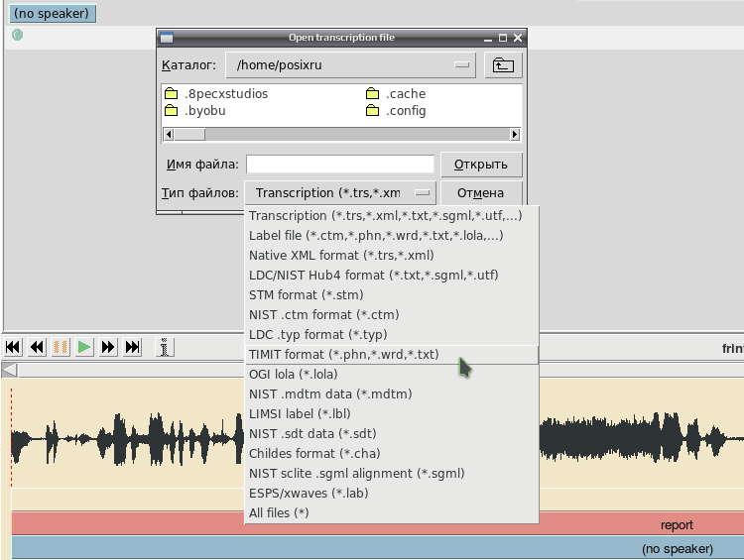Click the green circle section marker
The height and width of the screenshot is (560, 744).
tap(17, 35)
